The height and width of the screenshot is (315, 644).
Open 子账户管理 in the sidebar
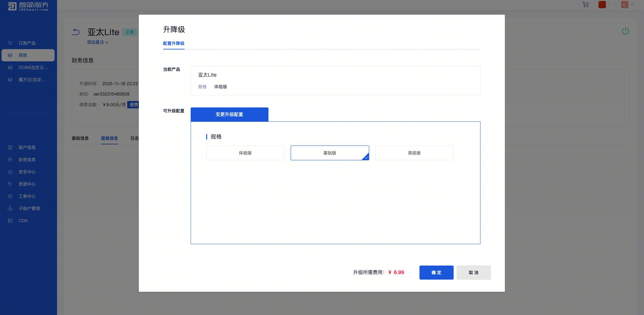[x=29, y=208]
